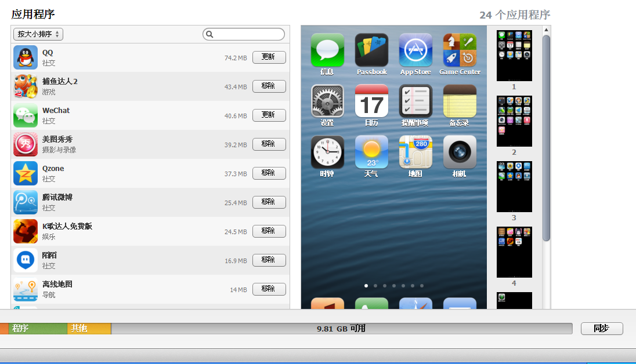Screen dimensions: 636x364
Task: Select the 信息 Messages icon on home screen
Action: 327,50
